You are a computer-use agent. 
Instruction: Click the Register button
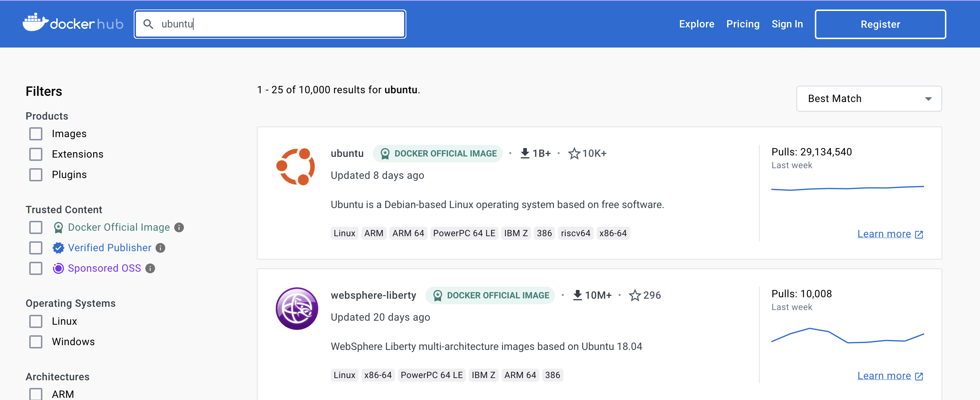[x=880, y=24]
